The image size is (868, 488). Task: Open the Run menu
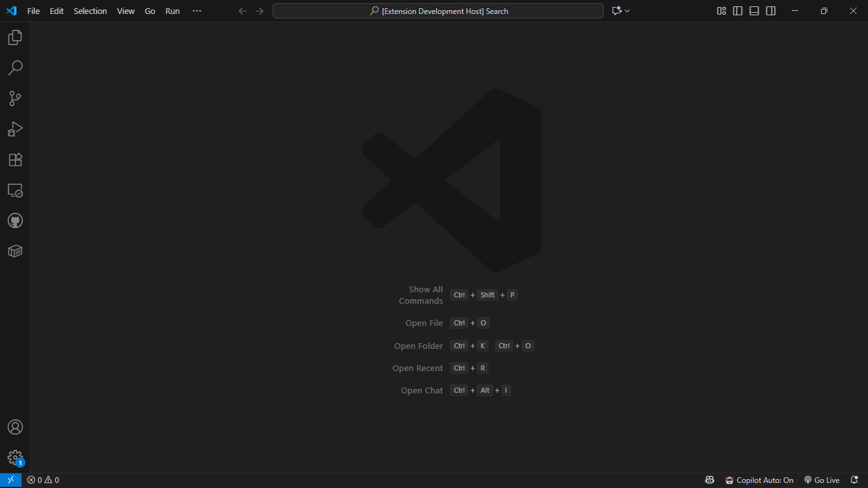[172, 11]
